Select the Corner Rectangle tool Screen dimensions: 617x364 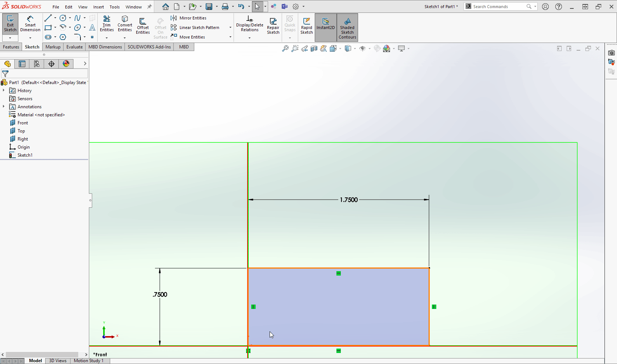48,28
